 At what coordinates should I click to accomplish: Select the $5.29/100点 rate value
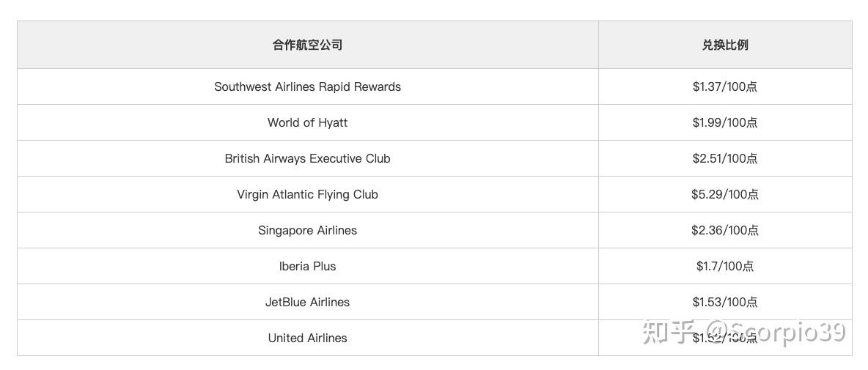click(x=724, y=194)
